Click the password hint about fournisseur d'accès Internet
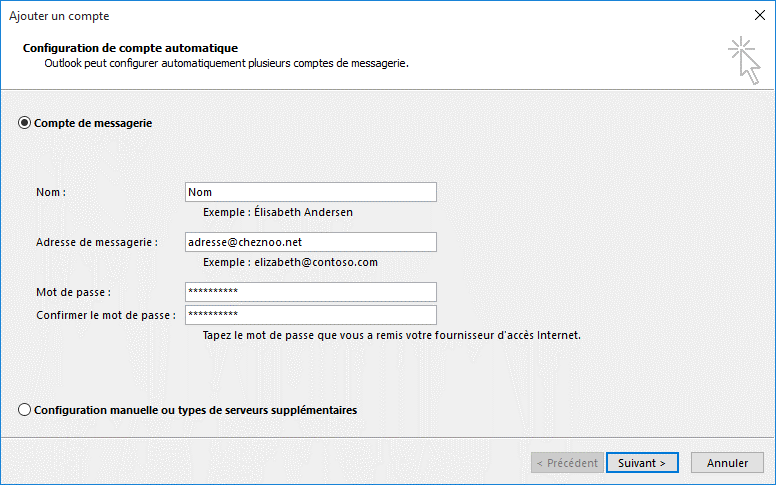Viewport: 776px width, 485px height. click(x=391, y=335)
